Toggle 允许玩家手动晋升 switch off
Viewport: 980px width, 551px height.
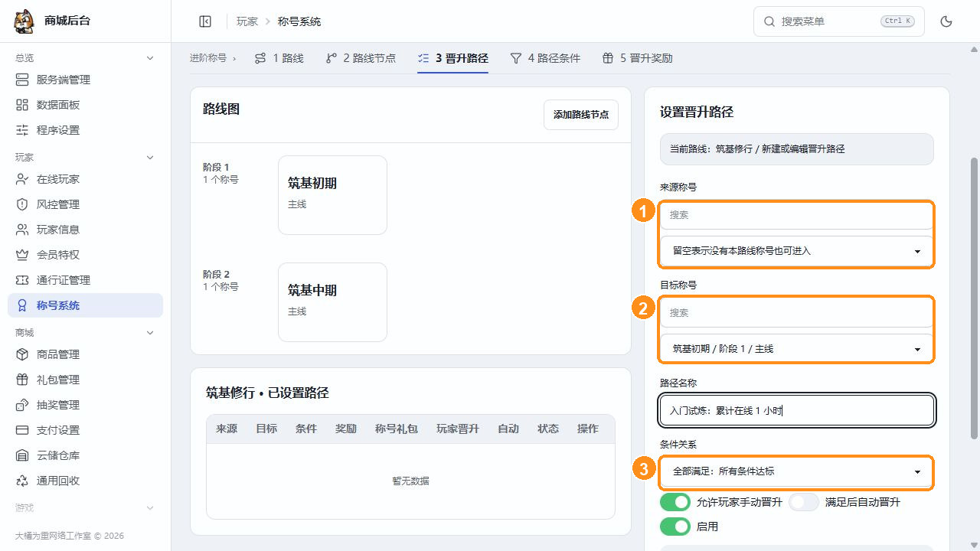pyautogui.click(x=675, y=502)
